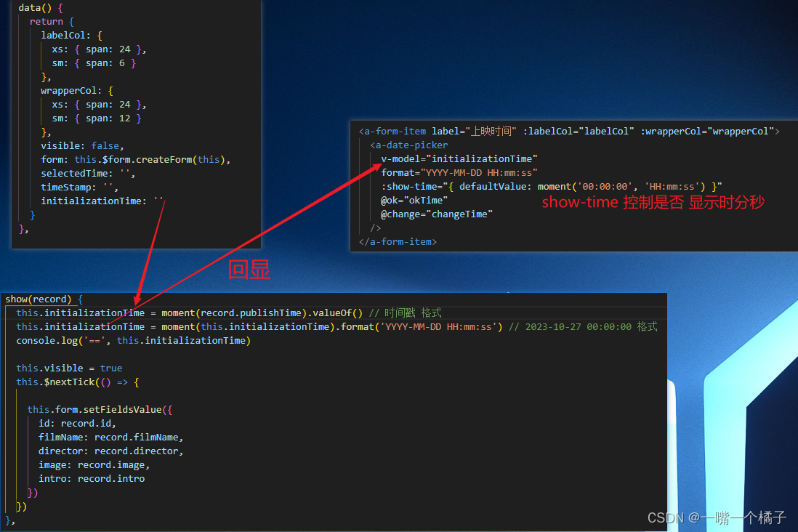This screenshot has width=798, height=532.
Task: Click the '// 2023-10-27 00:00:00 格式' comment
Action: [x=583, y=327]
